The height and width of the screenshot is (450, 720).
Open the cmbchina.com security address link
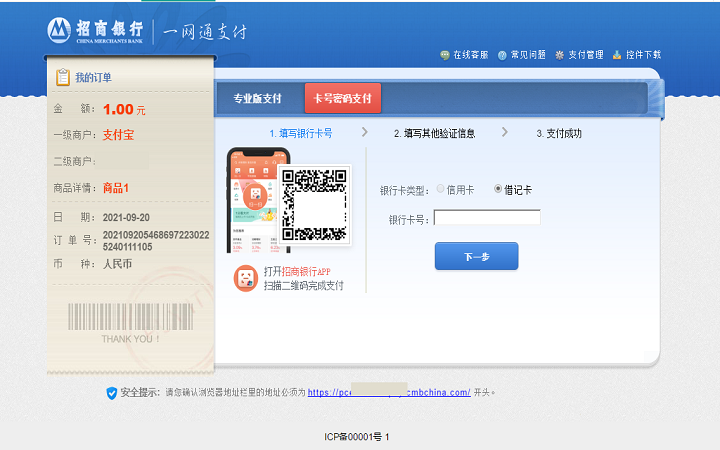389,393
